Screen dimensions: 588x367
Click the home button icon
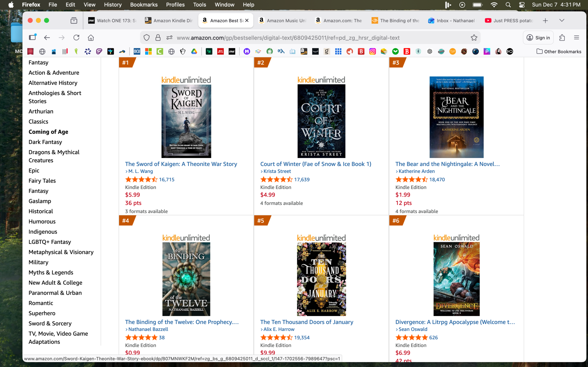(91, 38)
